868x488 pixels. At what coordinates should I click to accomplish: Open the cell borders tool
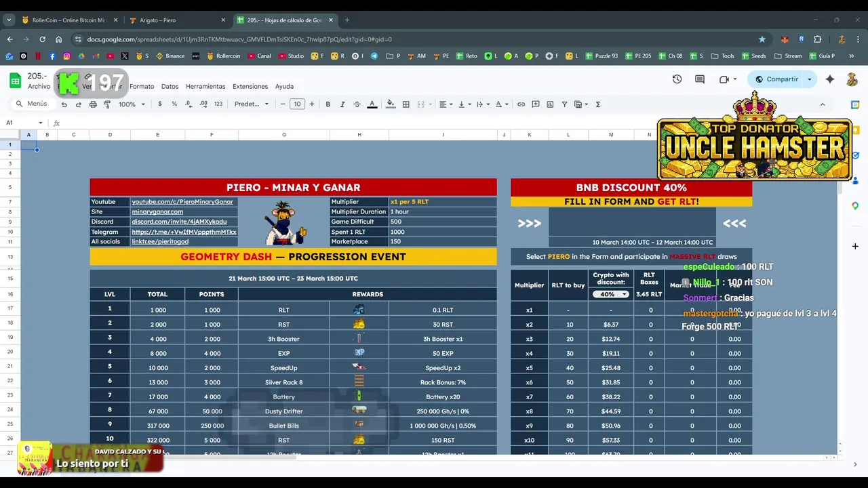pyautogui.click(x=406, y=104)
